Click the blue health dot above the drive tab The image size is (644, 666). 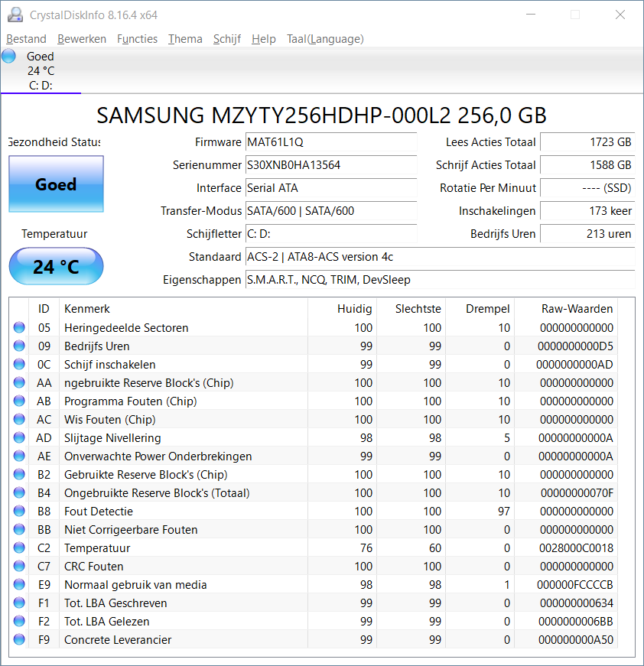8,55
